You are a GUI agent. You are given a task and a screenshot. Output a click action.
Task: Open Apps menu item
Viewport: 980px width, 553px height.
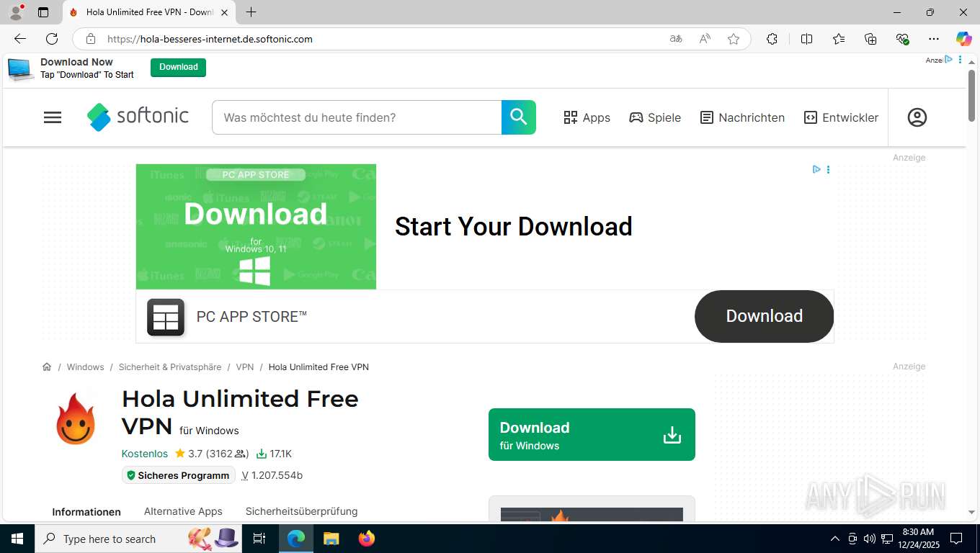(587, 117)
